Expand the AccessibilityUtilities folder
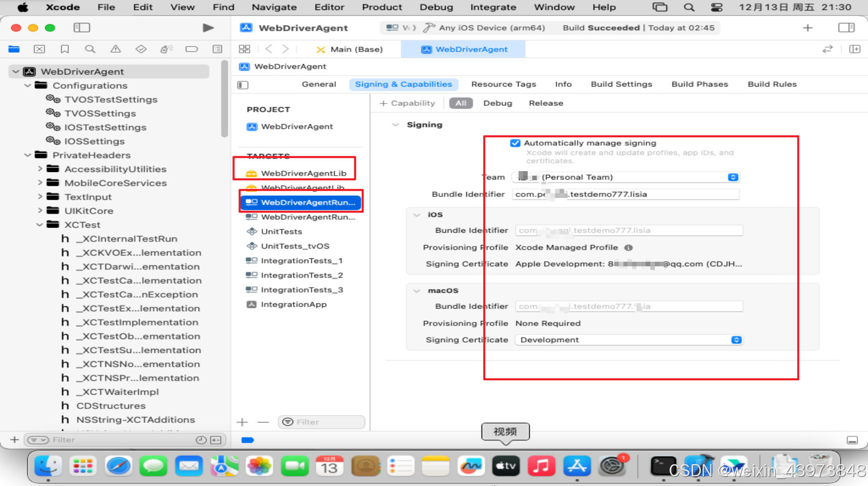The image size is (868, 486). (x=40, y=169)
